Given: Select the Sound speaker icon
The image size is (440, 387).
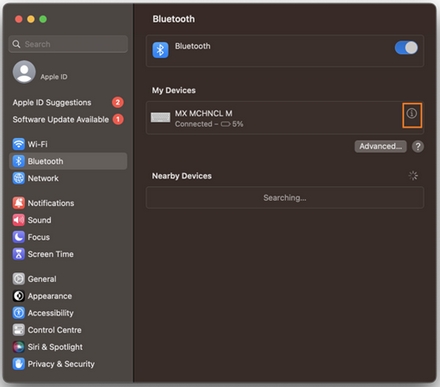Looking at the screenshot, I should (19, 220).
